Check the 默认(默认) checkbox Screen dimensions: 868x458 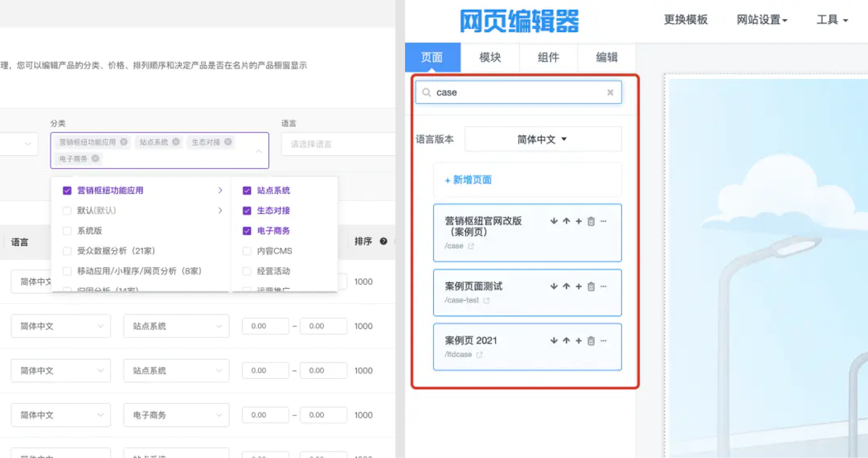[x=67, y=210]
